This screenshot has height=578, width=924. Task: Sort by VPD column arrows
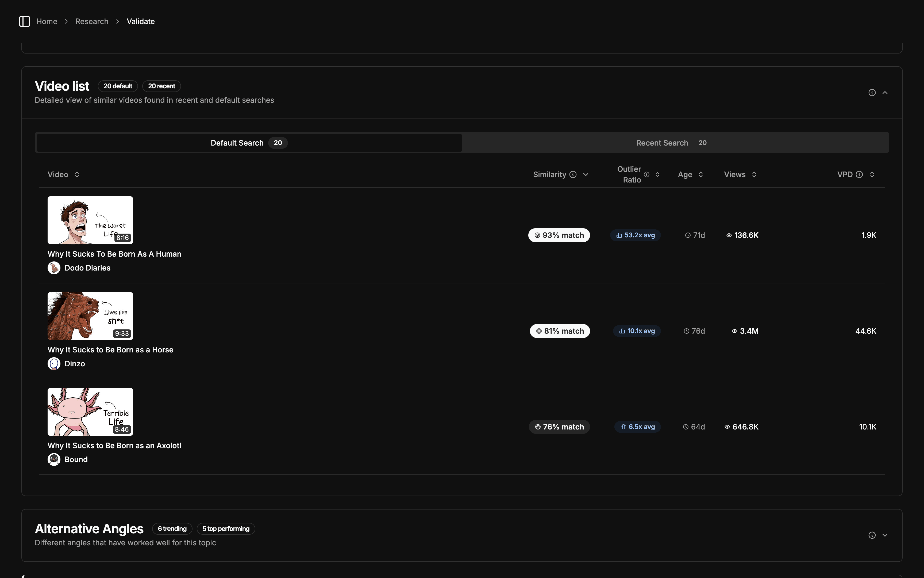872,174
